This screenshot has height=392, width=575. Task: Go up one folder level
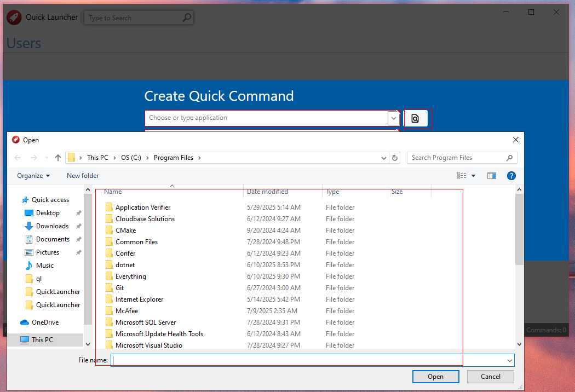click(58, 158)
